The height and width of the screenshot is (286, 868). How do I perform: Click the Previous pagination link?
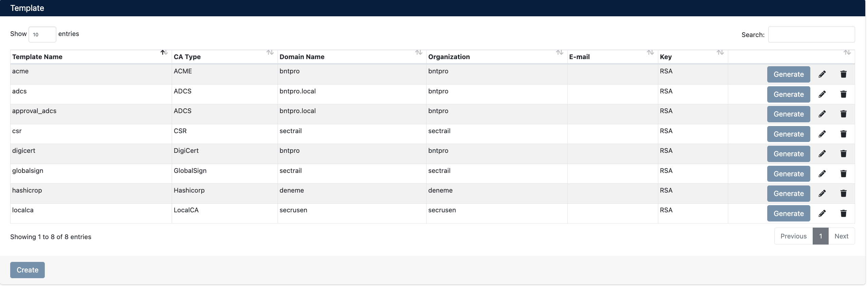[x=793, y=236]
